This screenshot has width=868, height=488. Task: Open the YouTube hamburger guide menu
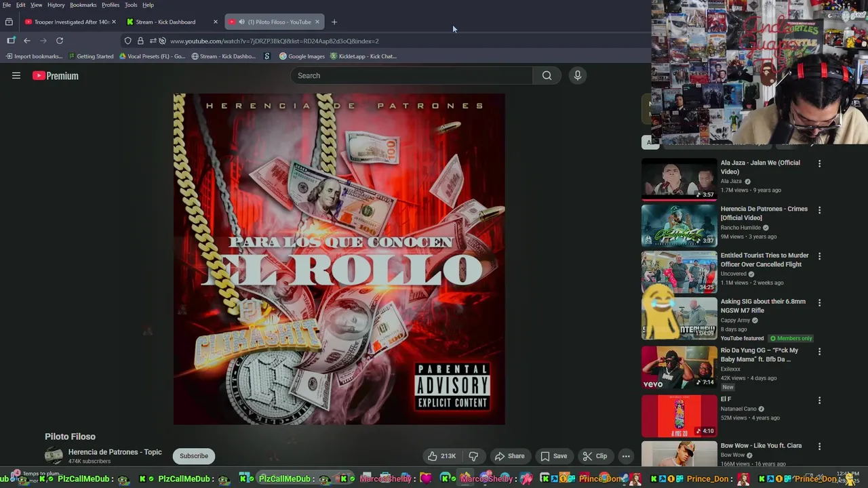[16, 76]
